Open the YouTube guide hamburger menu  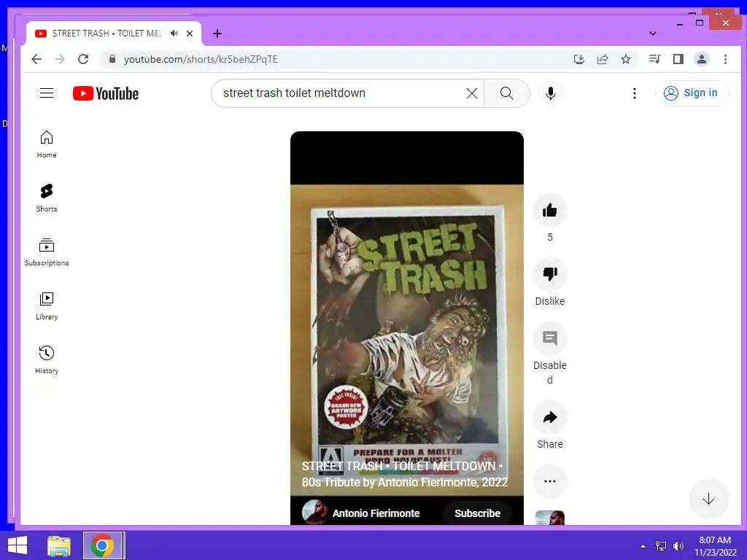(x=47, y=93)
